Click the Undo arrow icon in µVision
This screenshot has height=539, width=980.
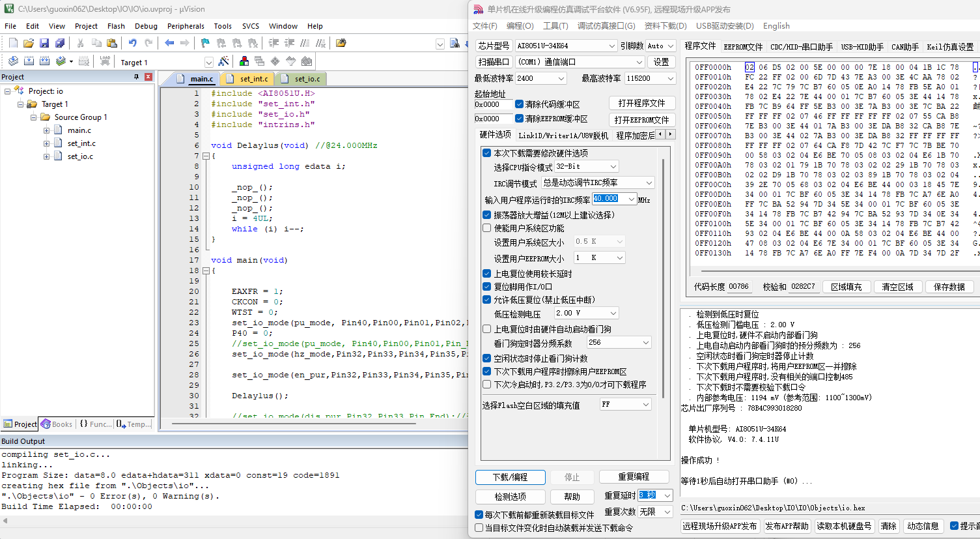pyautogui.click(x=133, y=43)
